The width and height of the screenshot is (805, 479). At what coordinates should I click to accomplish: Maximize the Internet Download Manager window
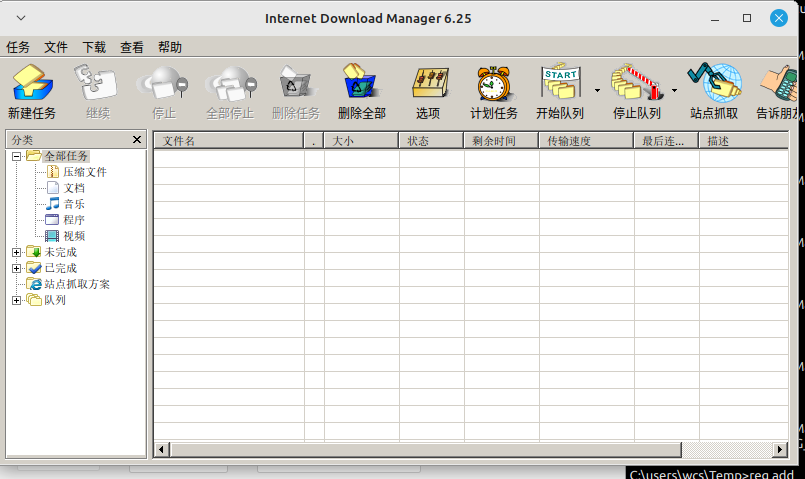tap(747, 18)
